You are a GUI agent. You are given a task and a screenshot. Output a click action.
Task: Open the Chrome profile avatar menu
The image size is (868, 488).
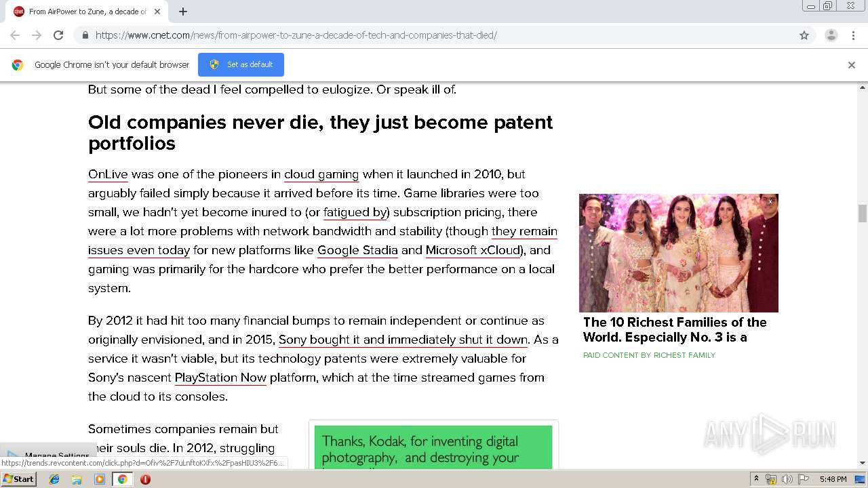(x=831, y=35)
